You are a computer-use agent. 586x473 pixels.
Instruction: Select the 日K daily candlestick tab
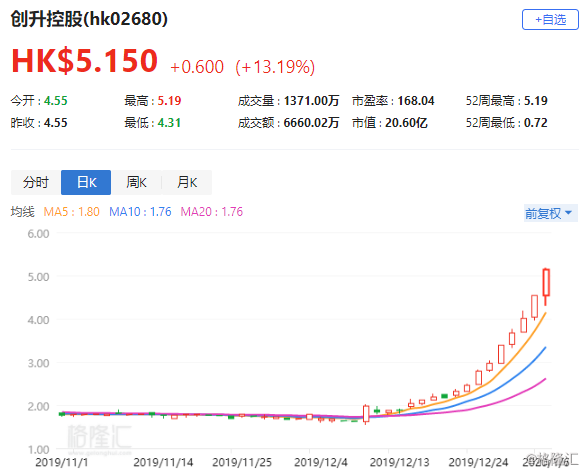86,182
